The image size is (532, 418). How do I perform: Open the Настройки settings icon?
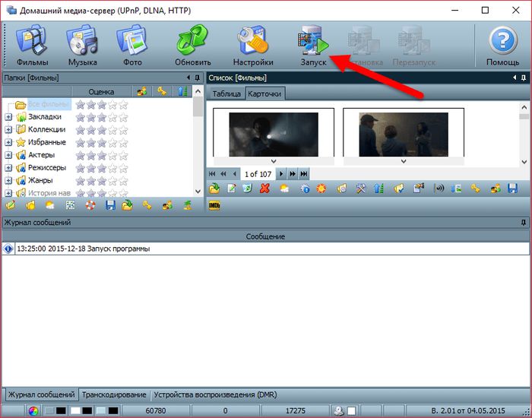point(253,45)
